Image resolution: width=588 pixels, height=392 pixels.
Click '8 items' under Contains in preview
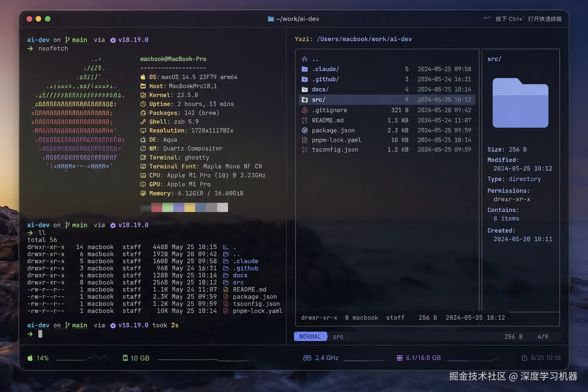506,219
